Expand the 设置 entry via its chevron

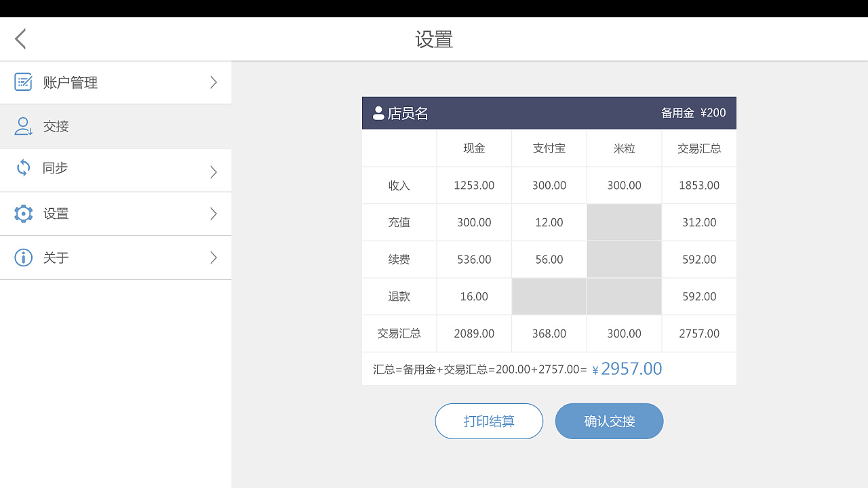[x=213, y=213]
